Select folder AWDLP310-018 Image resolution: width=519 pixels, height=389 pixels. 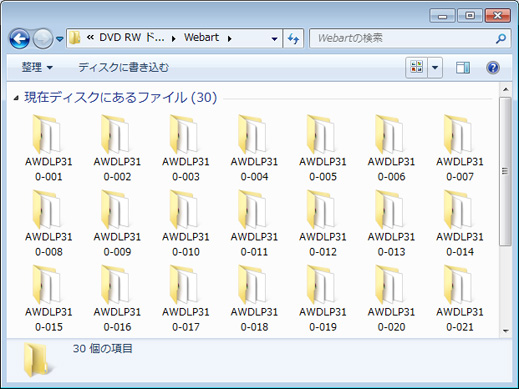pyautogui.click(x=254, y=298)
